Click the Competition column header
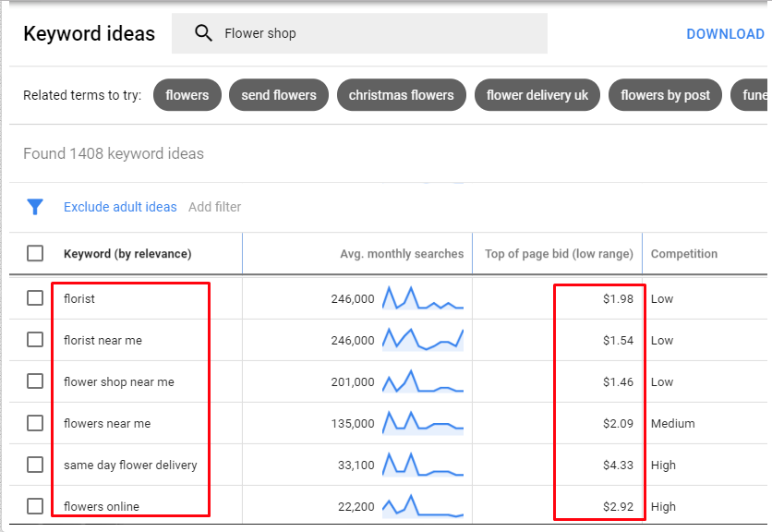Viewport: 772px width, 532px height. [x=683, y=254]
